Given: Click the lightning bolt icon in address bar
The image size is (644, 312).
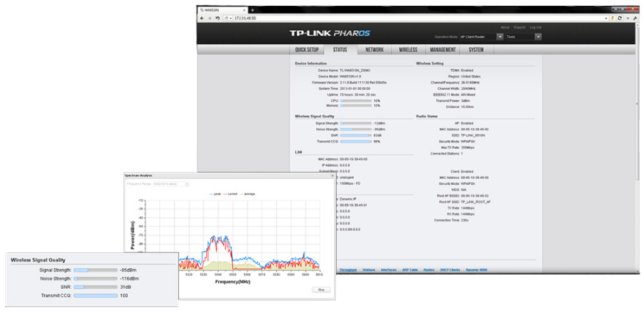Looking at the screenshot, I should pyautogui.click(x=613, y=19).
